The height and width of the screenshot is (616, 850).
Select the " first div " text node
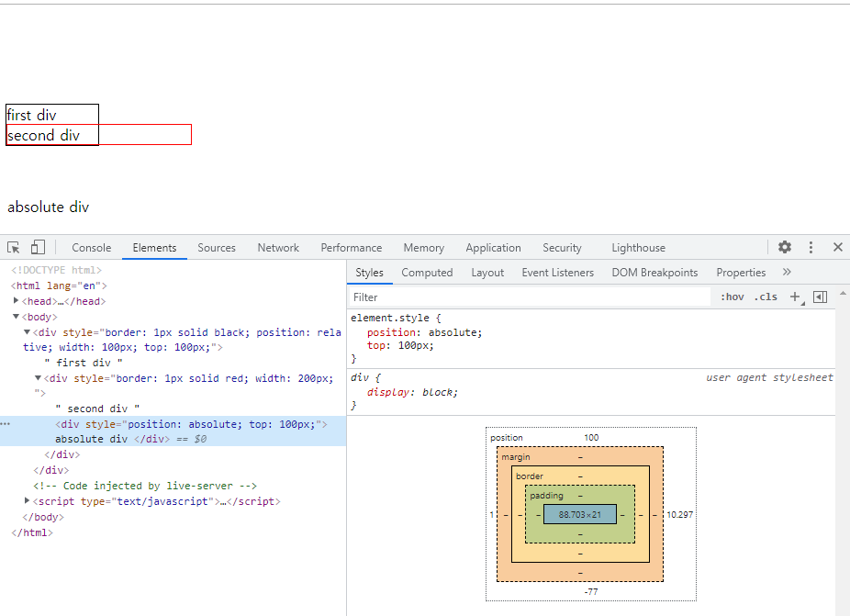click(x=84, y=363)
